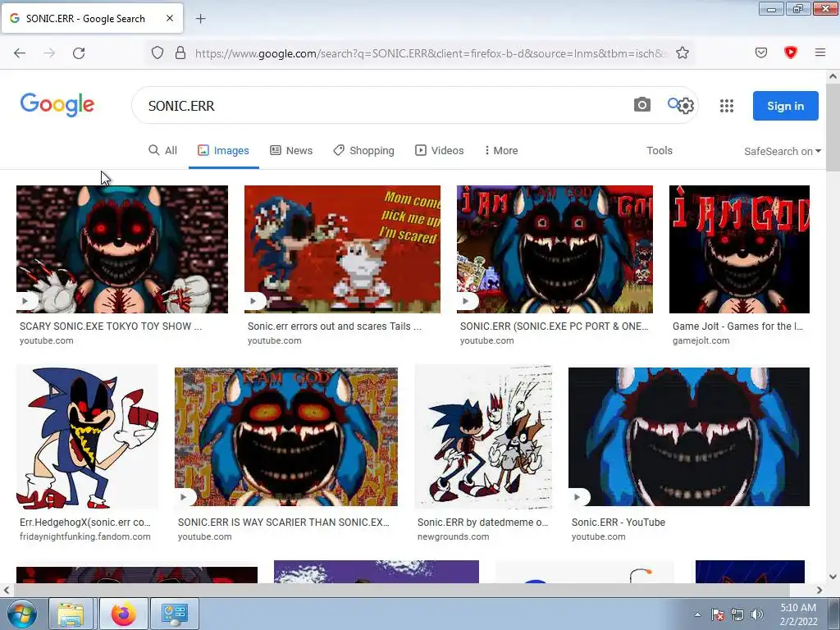Open the Control Panel taskbar icon
The width and height of the screenshot is (840, 630).
[174, 614]
